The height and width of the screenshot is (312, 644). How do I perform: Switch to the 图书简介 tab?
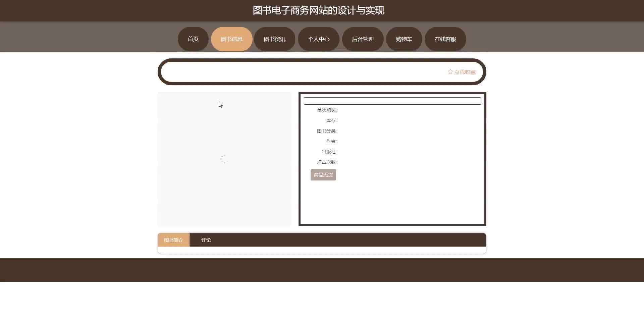pyautogui.click(x=173, y=240)
